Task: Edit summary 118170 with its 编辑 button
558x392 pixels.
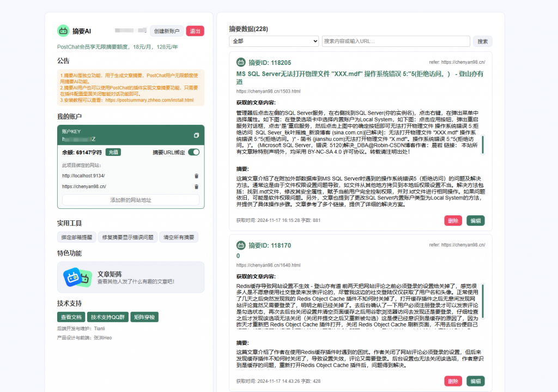Action: point(475,381)
